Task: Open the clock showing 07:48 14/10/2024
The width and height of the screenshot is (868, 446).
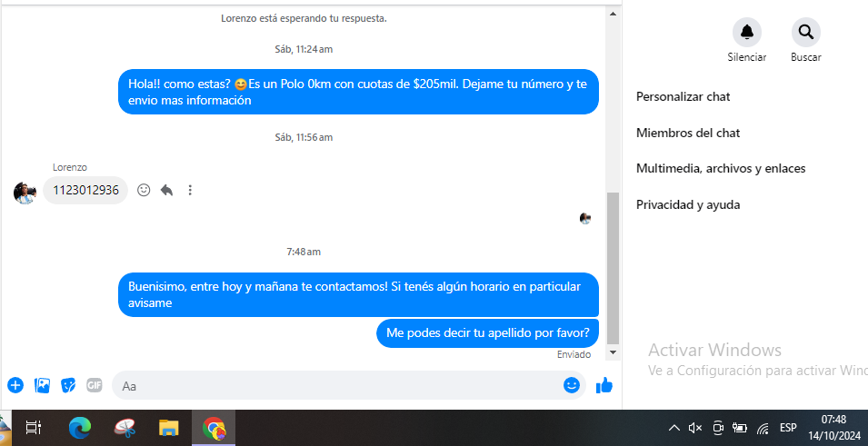Action: [x=833, y=427]
